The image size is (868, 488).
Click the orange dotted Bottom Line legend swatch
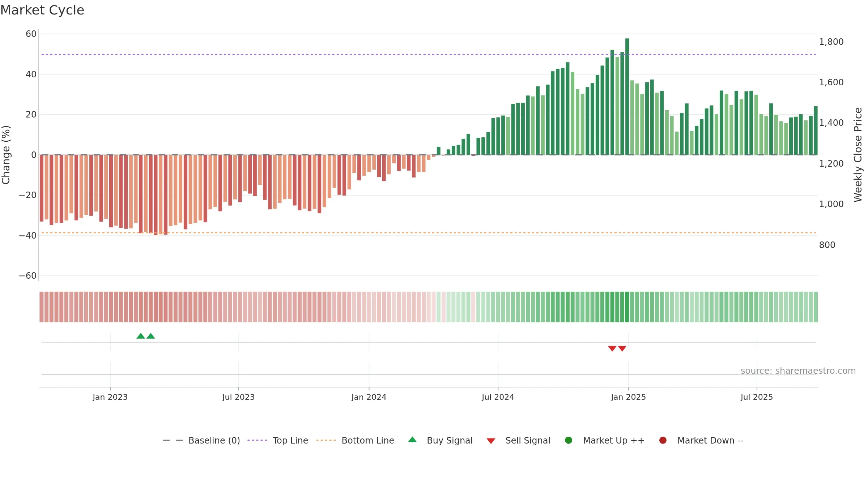click(x=326, y=440)
